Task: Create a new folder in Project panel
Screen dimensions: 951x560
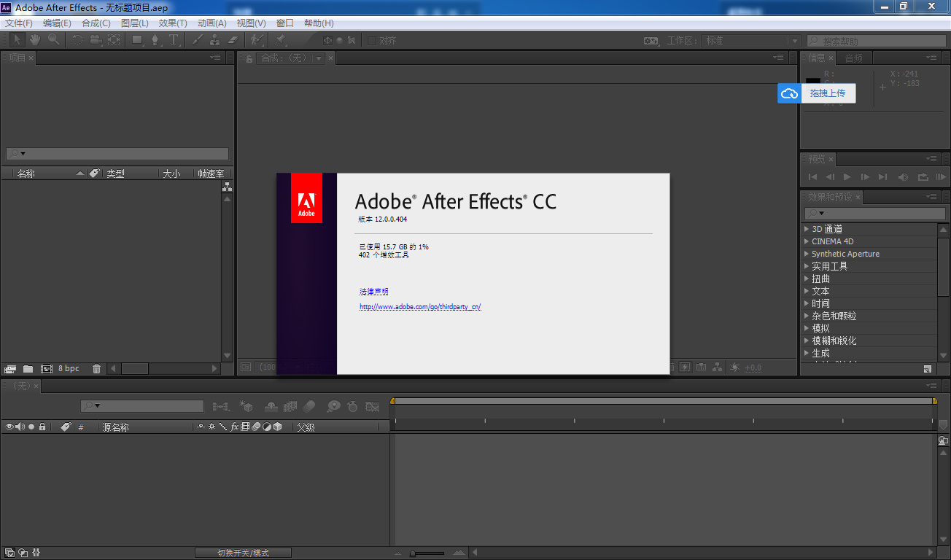Action: (x=28, y=369)
